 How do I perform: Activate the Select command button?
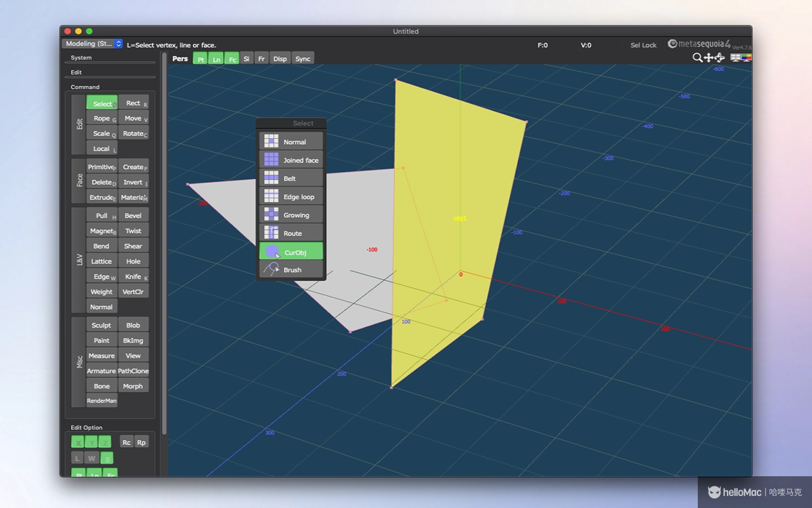pos(102,104)
